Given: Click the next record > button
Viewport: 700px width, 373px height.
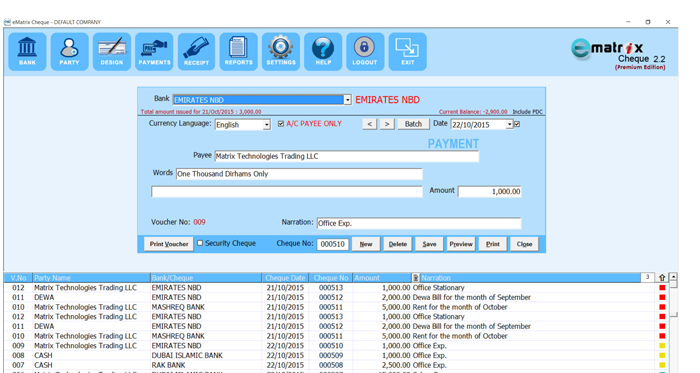Looking at the screenshot, I should click(387, 124).
